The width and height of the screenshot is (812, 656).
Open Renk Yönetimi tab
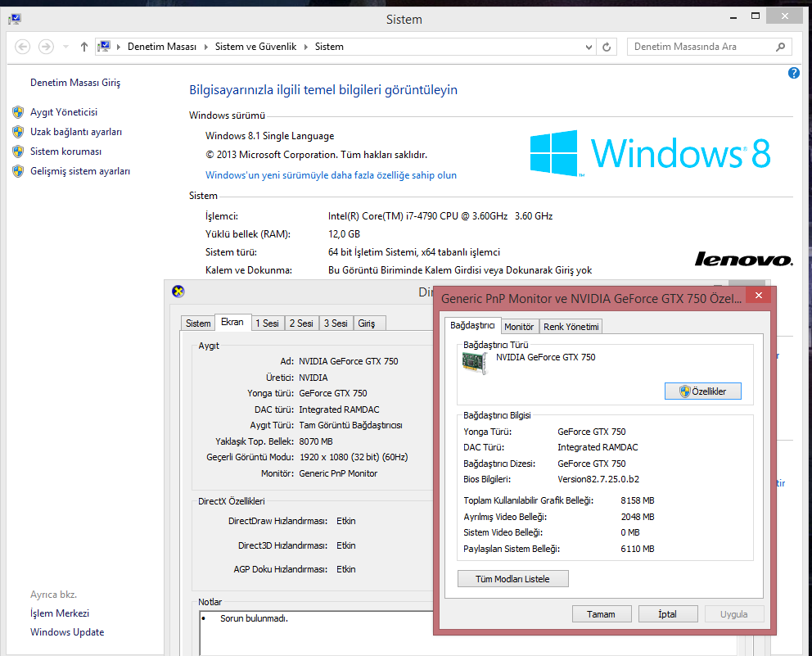pos(571,327)
